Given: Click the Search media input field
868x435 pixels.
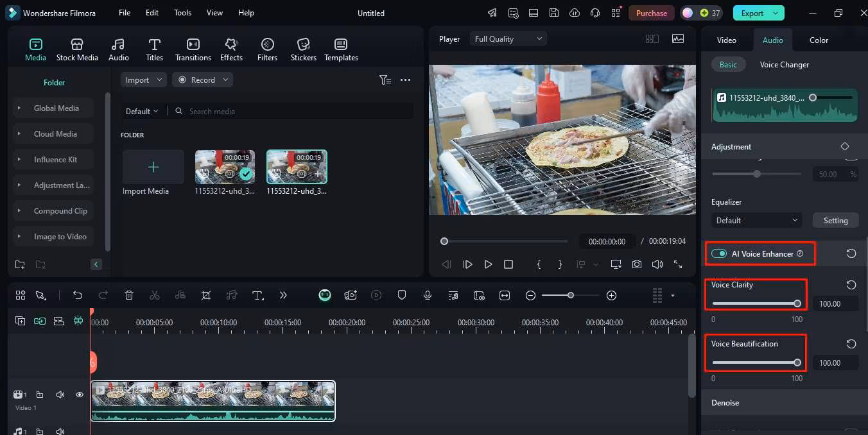Looking at the screenshot, I should pos(295,112).
